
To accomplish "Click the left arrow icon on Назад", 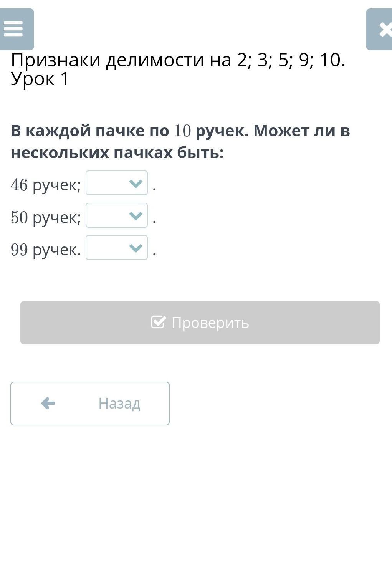I will click(48, 403).
